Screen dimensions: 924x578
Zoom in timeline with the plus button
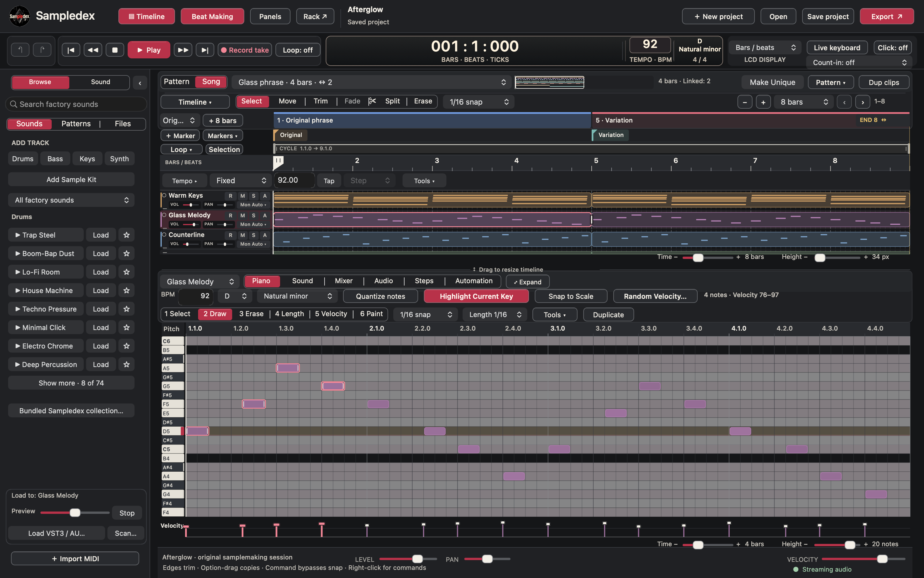[x=763, y=102]
